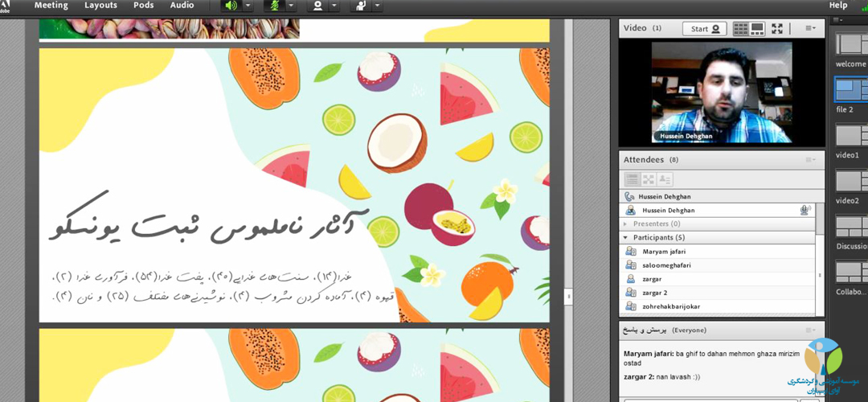Click the share pod side panel handle

pyautogui.click(x=568, y=297)
